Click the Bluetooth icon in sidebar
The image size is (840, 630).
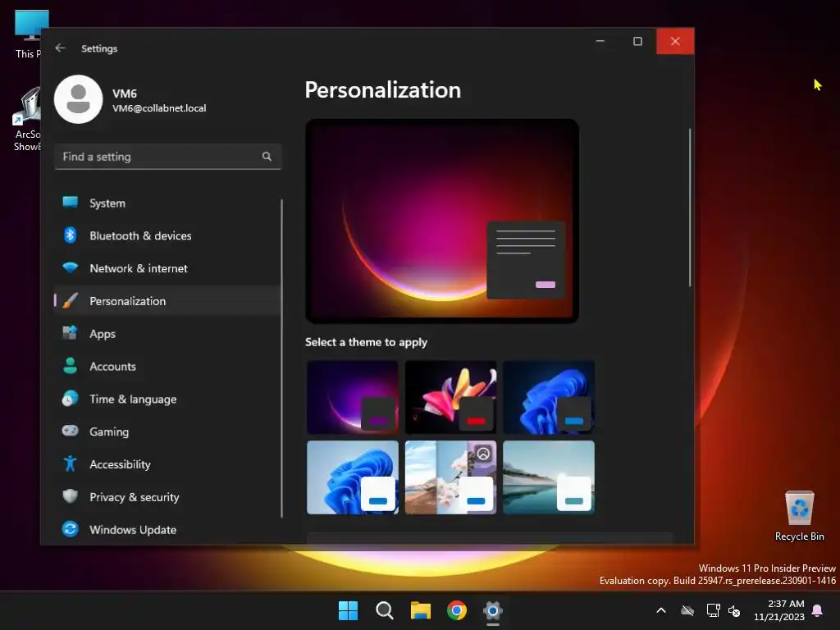tap(71, 235)
